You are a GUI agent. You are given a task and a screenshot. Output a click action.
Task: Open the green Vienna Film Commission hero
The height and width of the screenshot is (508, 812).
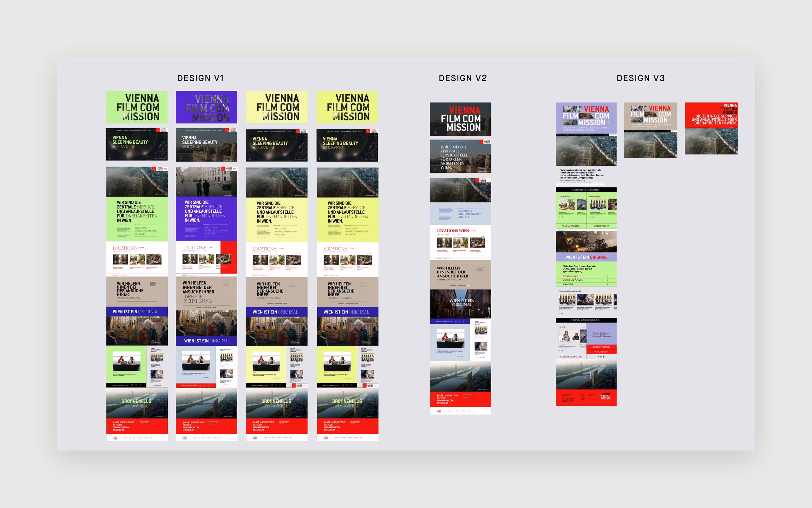(137, 107)
